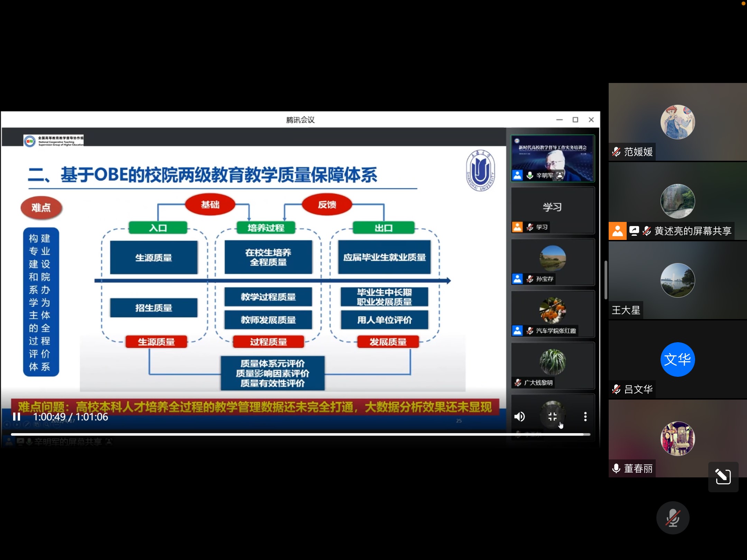Click the 汽车学院张红雷 orange-fruit avatar
747x560 pixels.
pyautogui.click(x=553, y=310)
